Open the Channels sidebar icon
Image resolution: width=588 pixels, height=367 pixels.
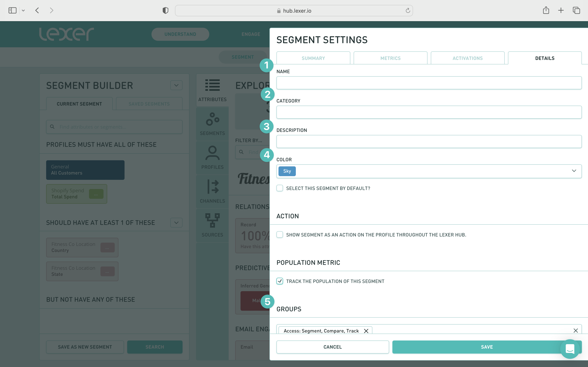click(x=212, y=187)
